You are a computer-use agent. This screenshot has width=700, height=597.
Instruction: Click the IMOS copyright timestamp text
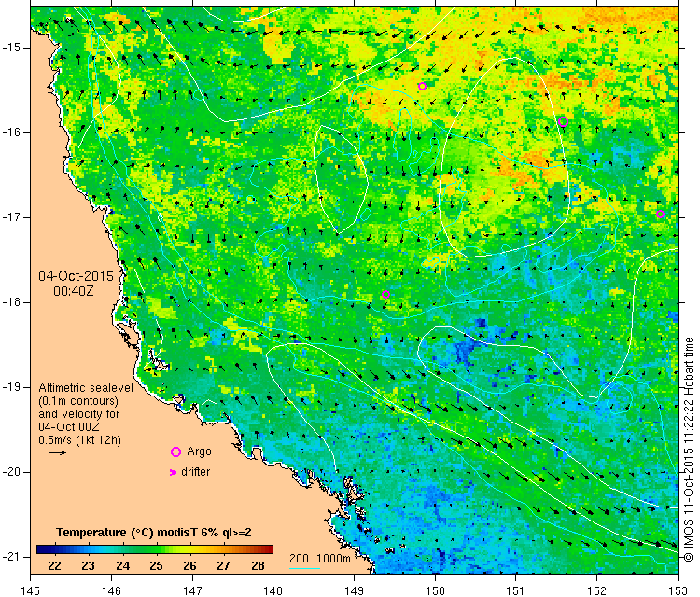click(x=689, y=450)
